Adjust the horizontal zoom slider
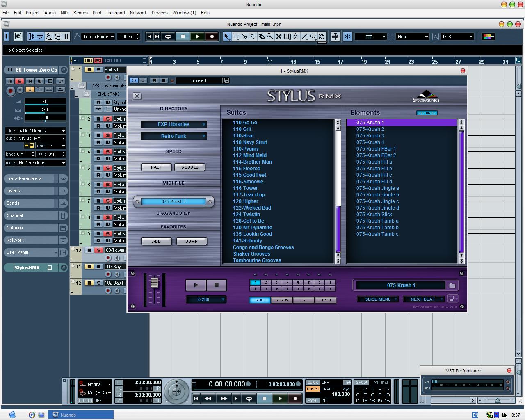525x420 pixels. coord(497,400)
